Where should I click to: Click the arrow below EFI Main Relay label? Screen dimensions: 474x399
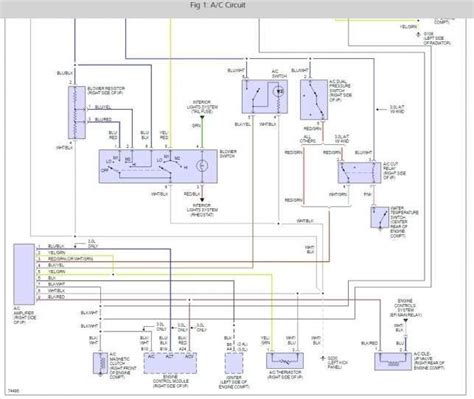click(x=406, y=320)
